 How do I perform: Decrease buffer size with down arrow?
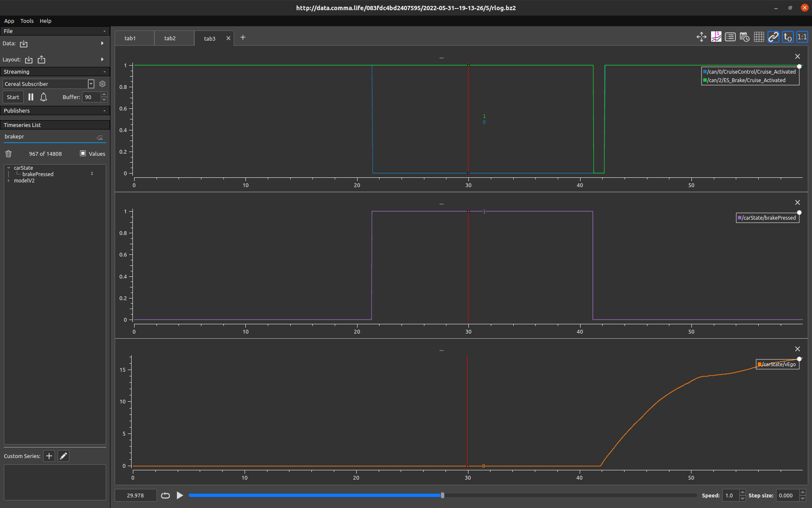pos(104,99)
